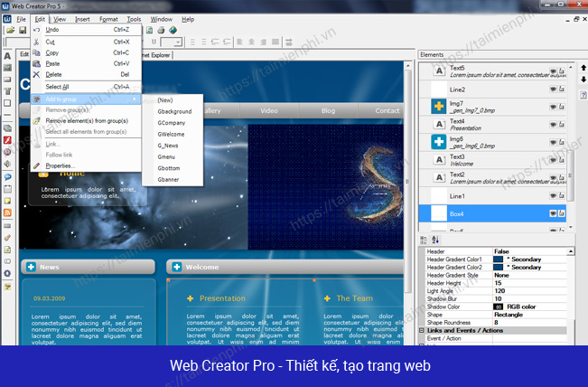Toggle visibility eye for Text5 element
The height and width of the screenshot is (387, 588).
click(x=553, y=71)
